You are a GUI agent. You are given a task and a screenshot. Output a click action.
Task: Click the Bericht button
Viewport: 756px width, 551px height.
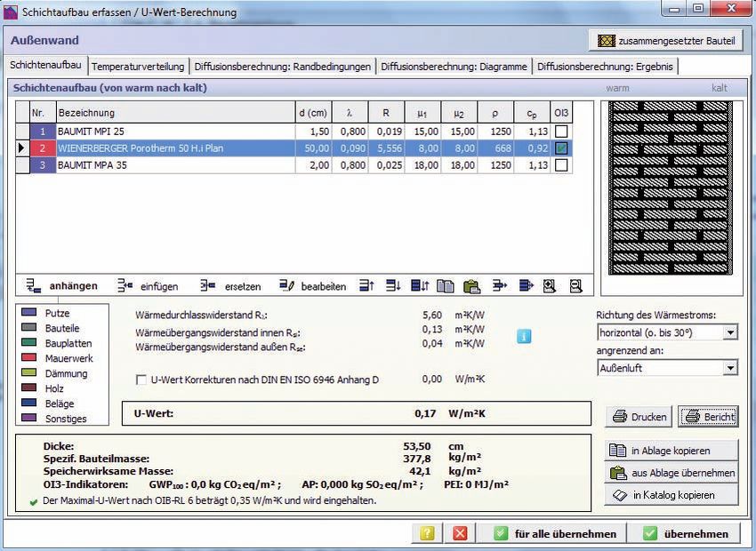pyautogui.click(x=708, y=417)
